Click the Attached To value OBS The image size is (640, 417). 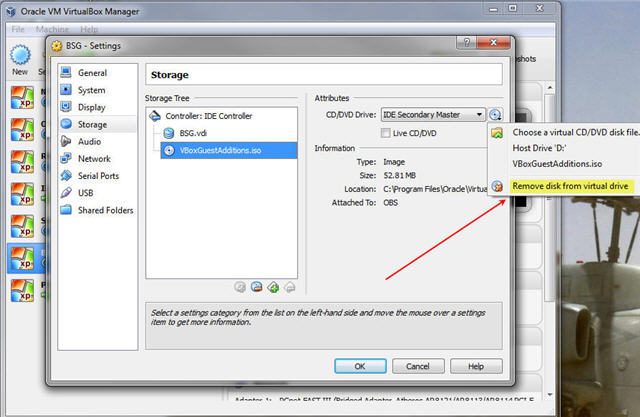[x=390, y=202]
